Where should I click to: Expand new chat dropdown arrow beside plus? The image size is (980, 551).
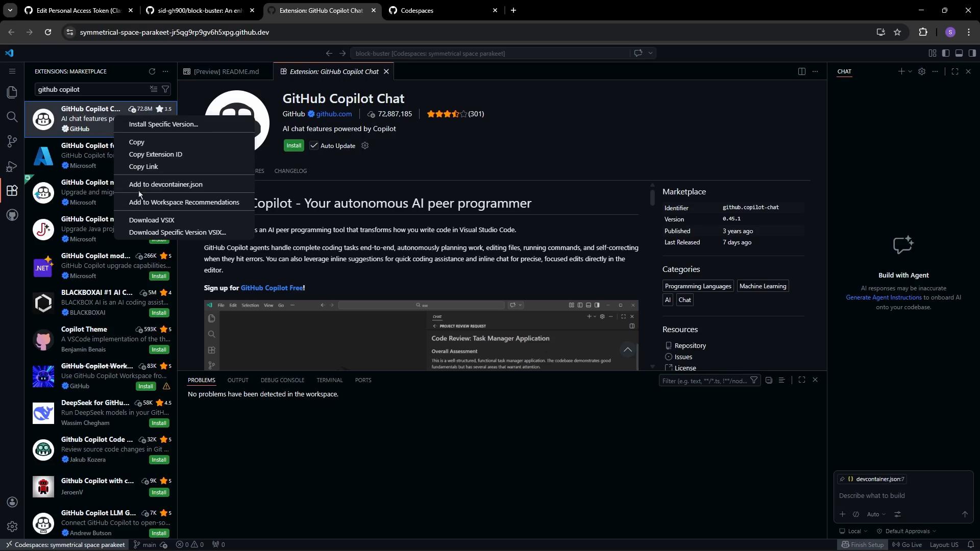point(910,71)
